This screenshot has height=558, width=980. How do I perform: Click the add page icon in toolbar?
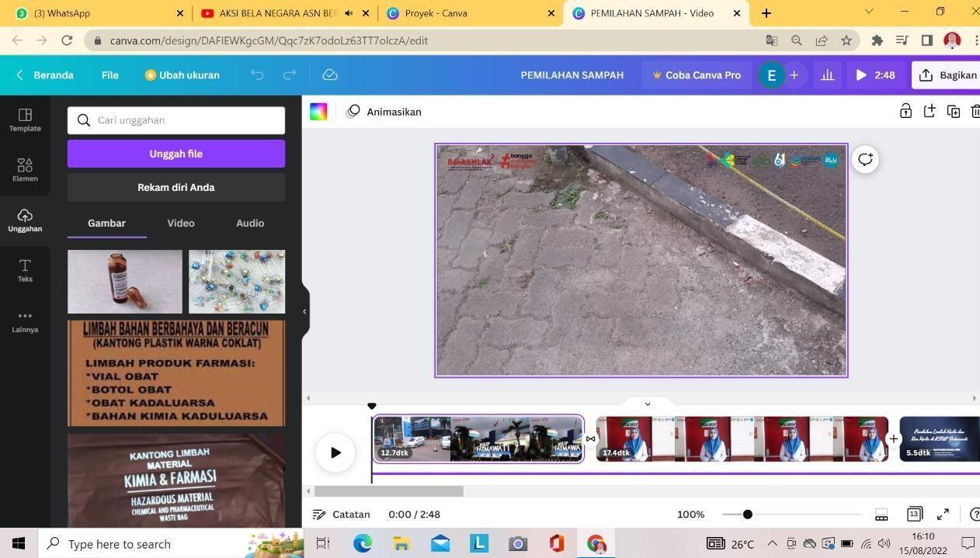tap(930, 112)
